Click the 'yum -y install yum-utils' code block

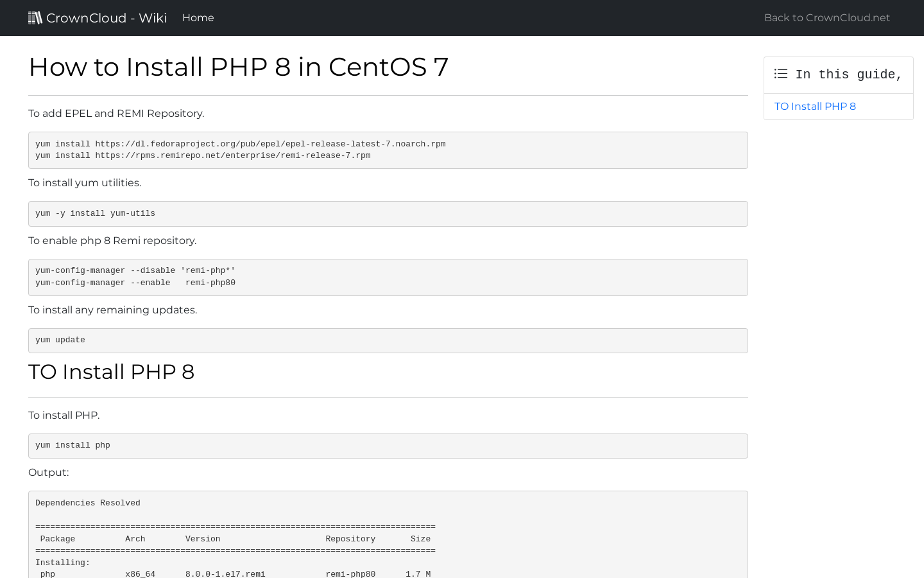pos(388,213)
